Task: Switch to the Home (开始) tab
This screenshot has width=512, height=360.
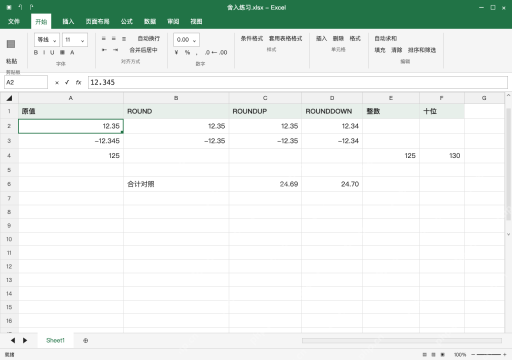Action: [x=41, y=21]
